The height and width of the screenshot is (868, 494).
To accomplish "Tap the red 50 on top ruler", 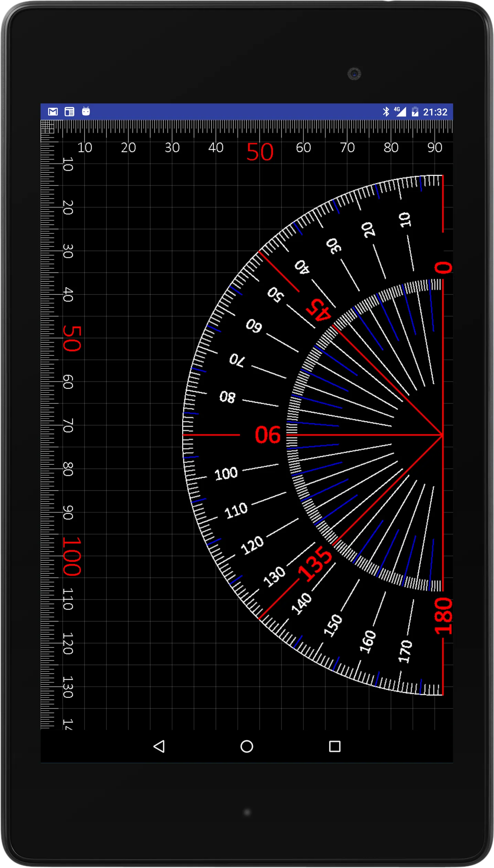I will 260,152.
